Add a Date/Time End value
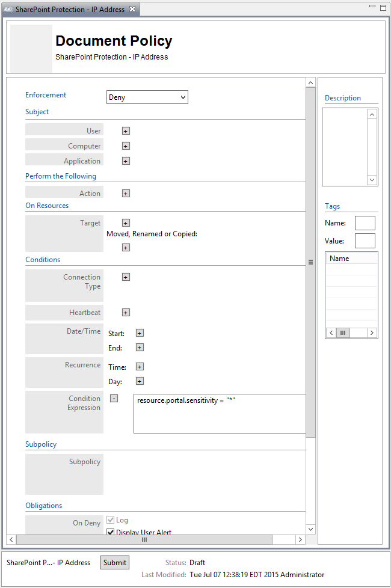391x588 pixels. point(140,348)
